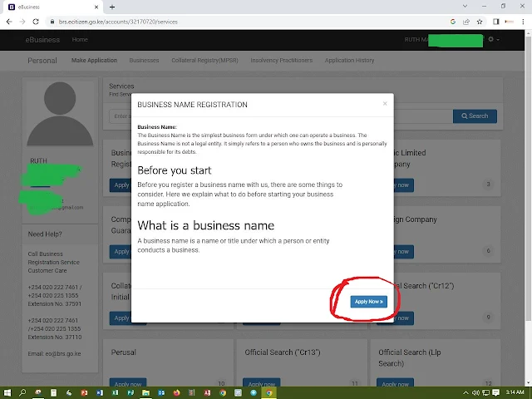Select the browser address bar URL
This screenshot has width=532, height=399.
(x=118, y=22)
